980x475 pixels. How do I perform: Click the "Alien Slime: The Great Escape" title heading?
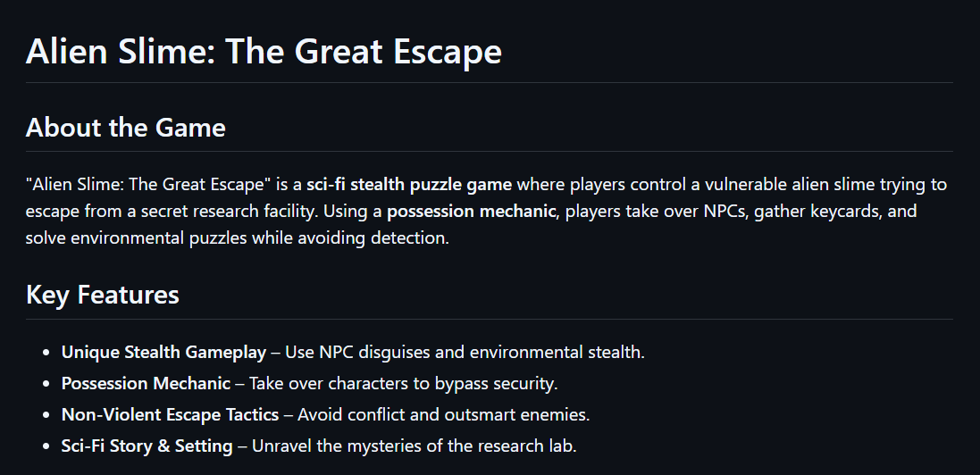click(264, 51)
